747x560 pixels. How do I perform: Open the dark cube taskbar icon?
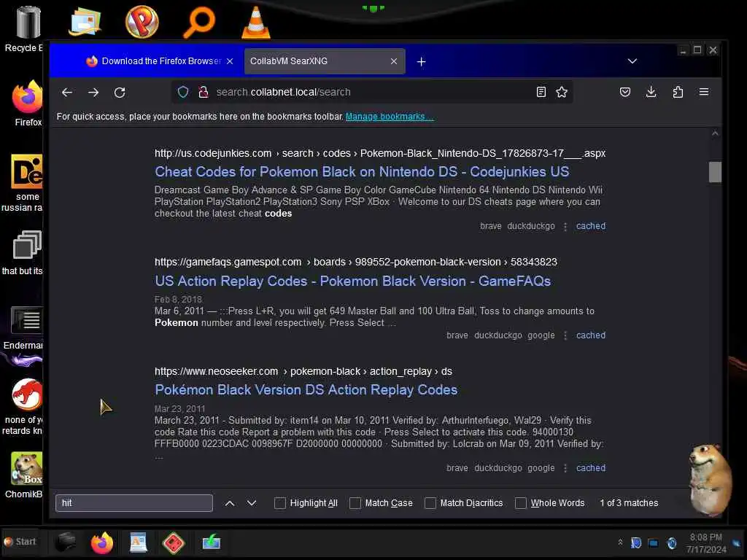65,542
